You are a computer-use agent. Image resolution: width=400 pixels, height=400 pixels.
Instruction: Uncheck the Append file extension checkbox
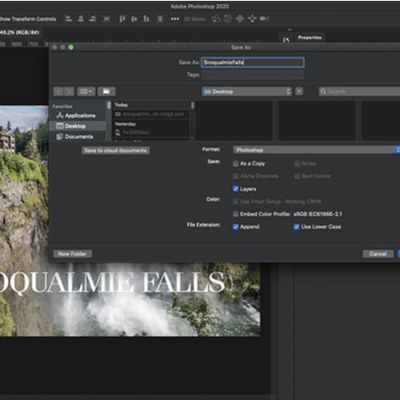coord(235,227)
